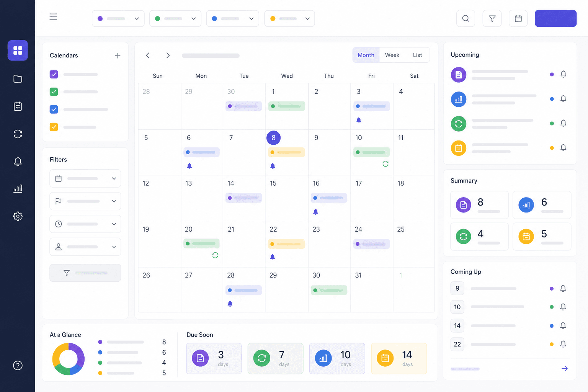The height and width of the screenshot is (392, 588).
Task: Open notifications bell in sidebar
Action: coord(18,162)
